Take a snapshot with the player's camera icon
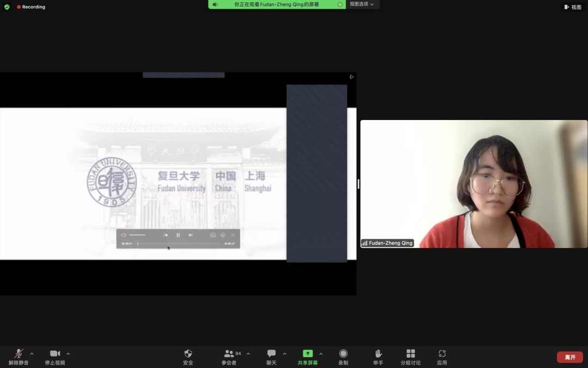 (213, 235)
